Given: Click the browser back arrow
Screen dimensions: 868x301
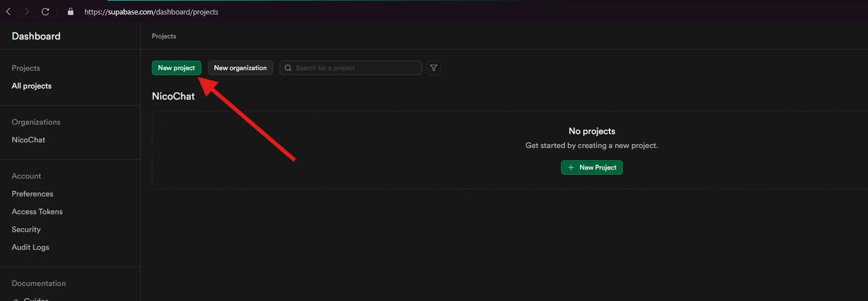Looking at the screenshot, I should point(8,11).
